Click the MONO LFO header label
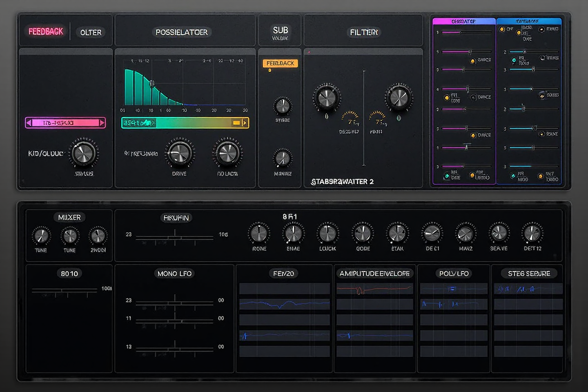This screenshot has width=588, height=392. (x=174, y=274)
